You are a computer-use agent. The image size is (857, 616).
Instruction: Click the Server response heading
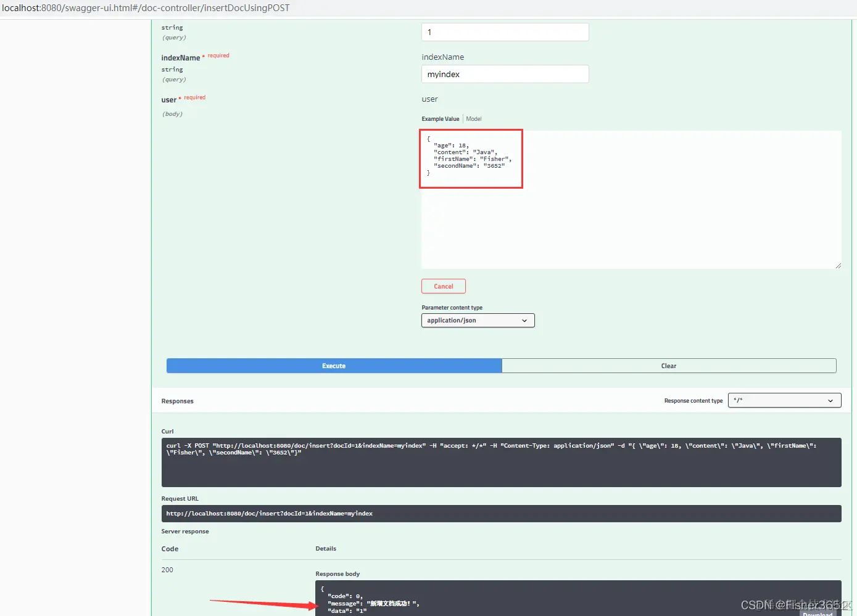185,532
